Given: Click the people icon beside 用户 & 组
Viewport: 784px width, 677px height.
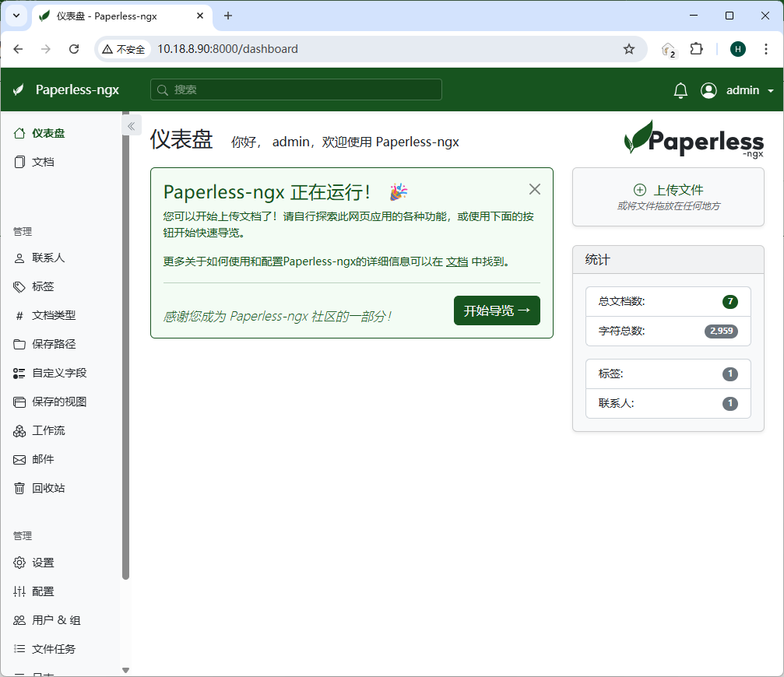Looking at the screenshot, I should coord(19,620).
